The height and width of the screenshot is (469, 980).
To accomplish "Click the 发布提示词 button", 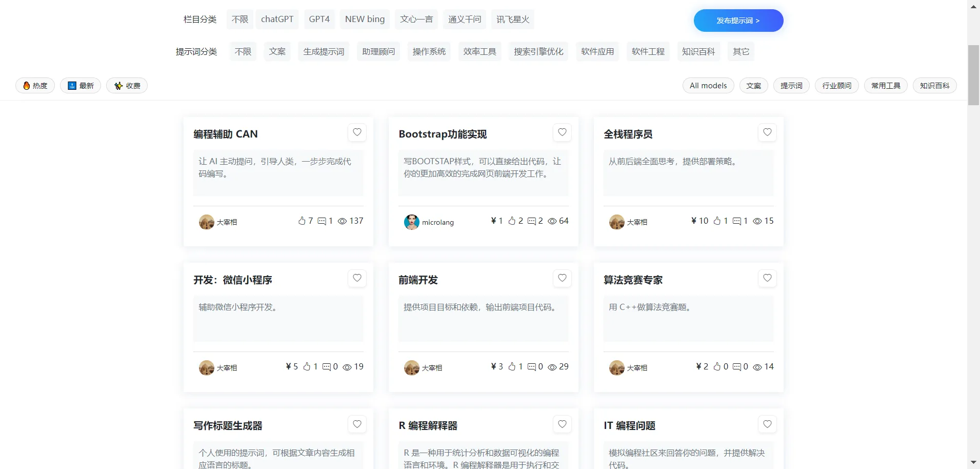I will click(x=738, y=21).
